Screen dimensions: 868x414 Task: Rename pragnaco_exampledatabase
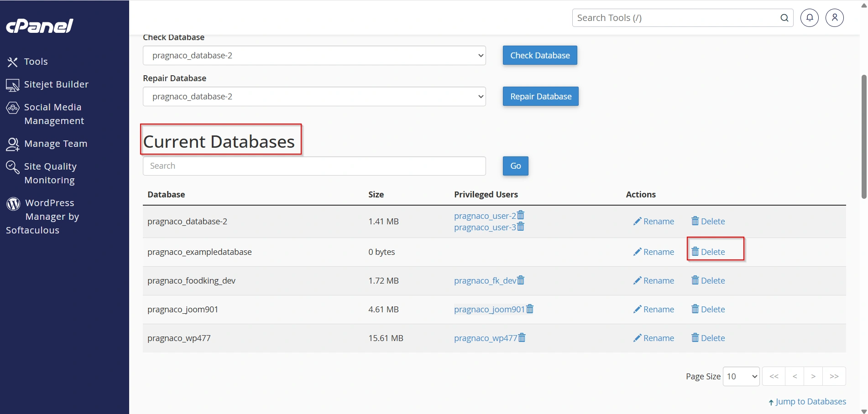tap(654, 252)
